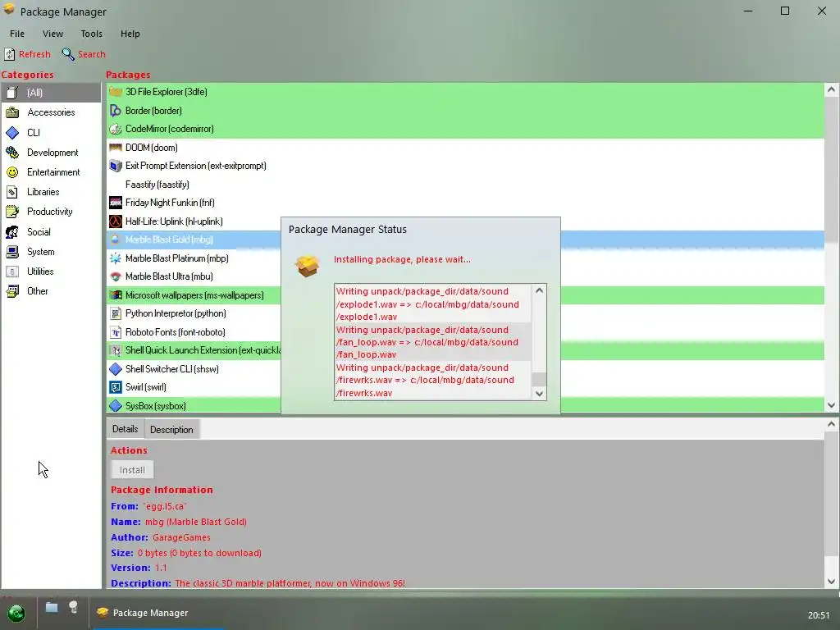This screenshot has height=630, width=840.
Task: Select the Libraries category icon
Action: click(x=12, y=192)
